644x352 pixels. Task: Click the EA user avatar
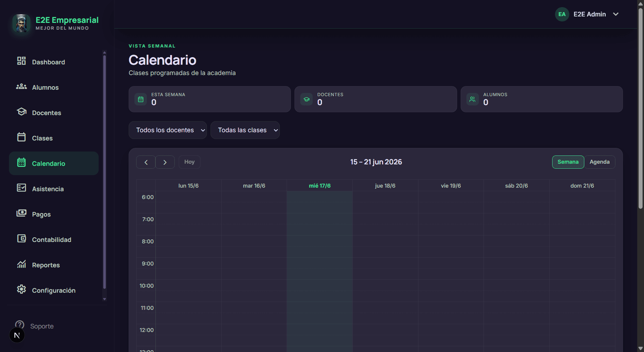pyautogui.click(x=562, y=14)
